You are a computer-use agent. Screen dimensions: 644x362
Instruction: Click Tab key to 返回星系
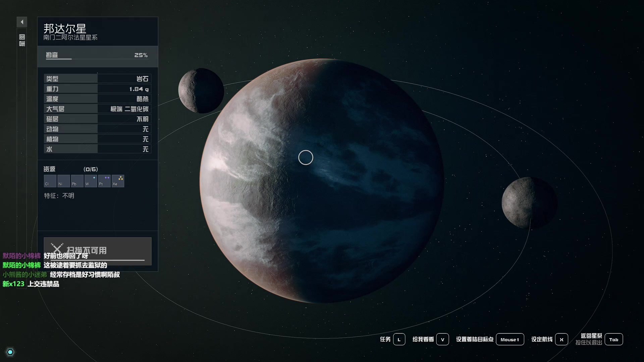(614, 339)
